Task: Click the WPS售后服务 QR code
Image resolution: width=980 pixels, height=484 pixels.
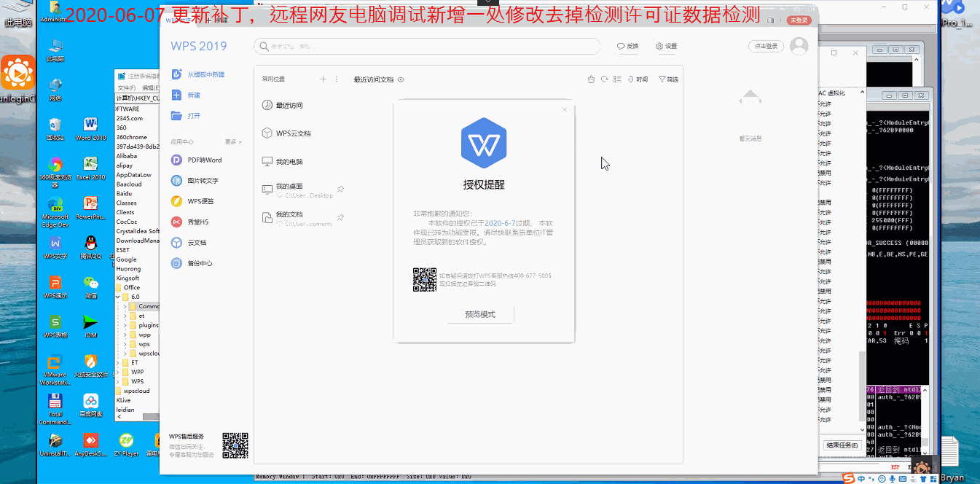Action: pos(235,445)
